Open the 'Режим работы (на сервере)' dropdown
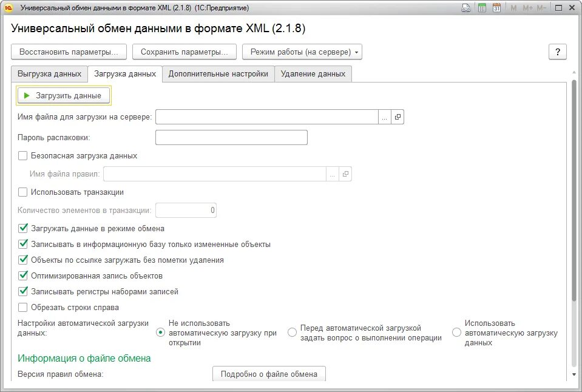Image resolution: width=582 pixels, height=392 pixels. [x=302, y=52]
